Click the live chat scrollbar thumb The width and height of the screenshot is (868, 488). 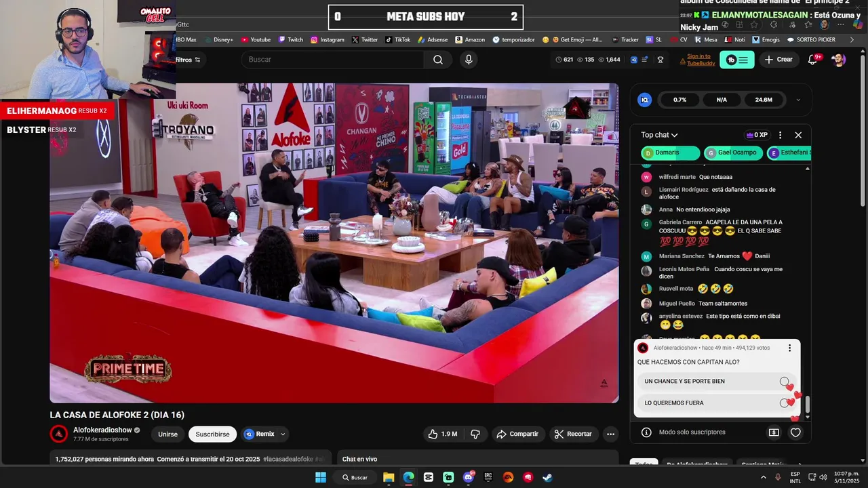pyautogui.click(x=807, y=405)
